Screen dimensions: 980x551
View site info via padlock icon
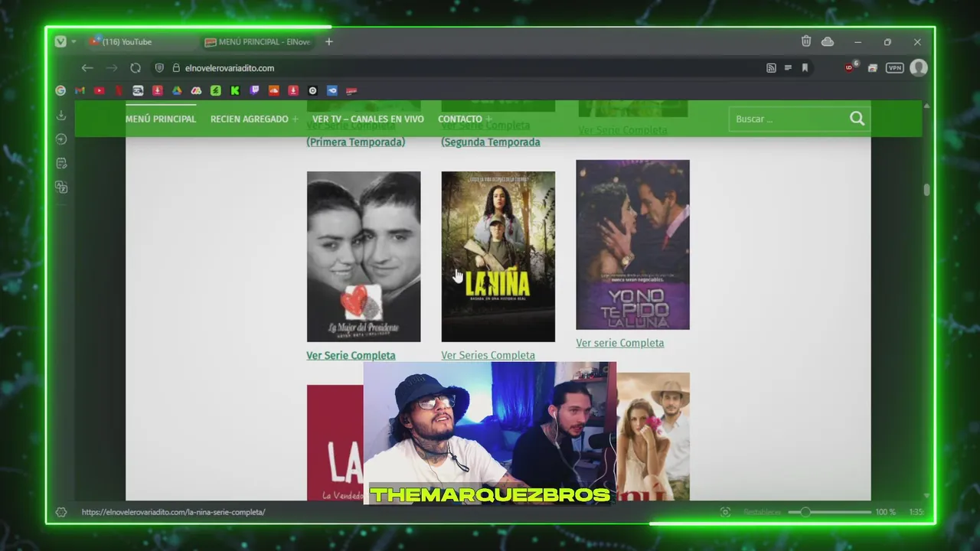click(176, 68)
